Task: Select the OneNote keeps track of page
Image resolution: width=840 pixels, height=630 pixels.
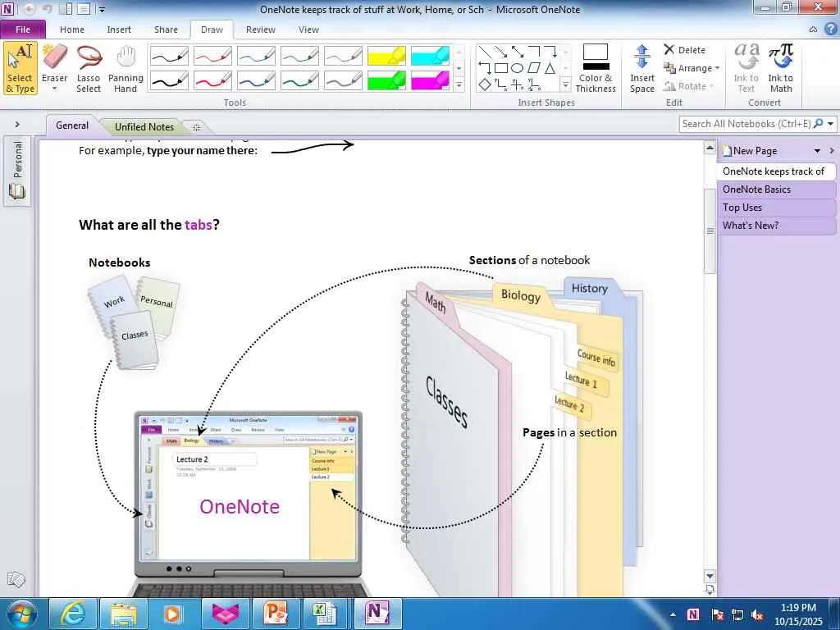Action: pyautogui.click(x=775, y=171)
